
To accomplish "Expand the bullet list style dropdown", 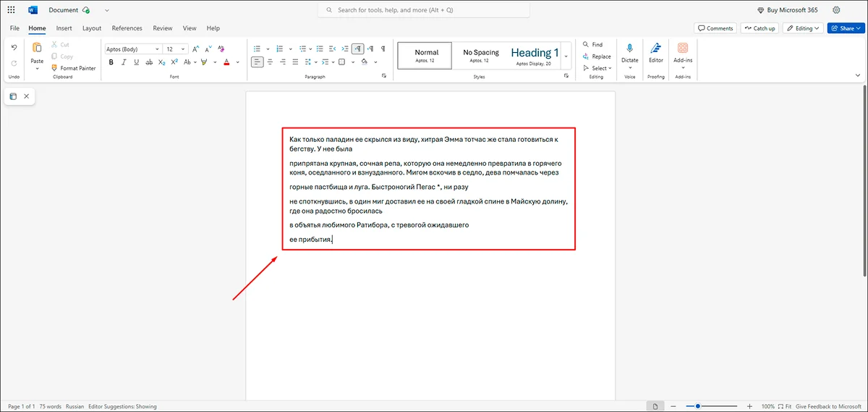I will coord(268,49).
